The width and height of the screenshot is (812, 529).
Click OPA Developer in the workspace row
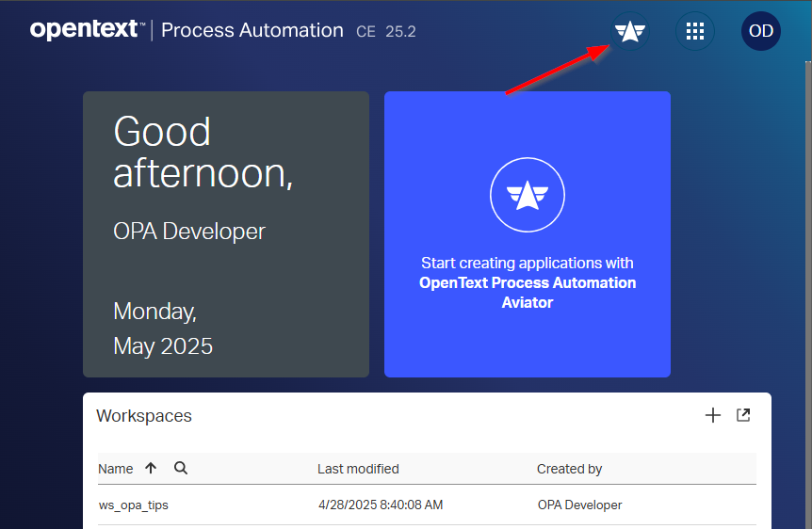pos(579,505)
